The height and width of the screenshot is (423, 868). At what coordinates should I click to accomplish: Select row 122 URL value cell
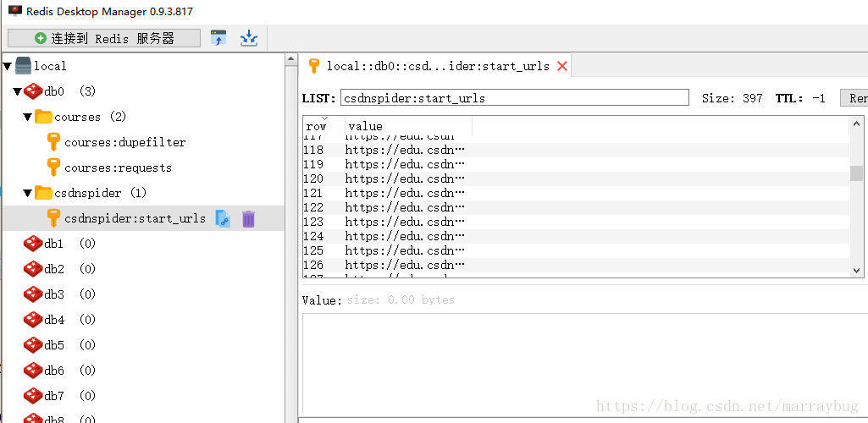click(x=405, y=207)
